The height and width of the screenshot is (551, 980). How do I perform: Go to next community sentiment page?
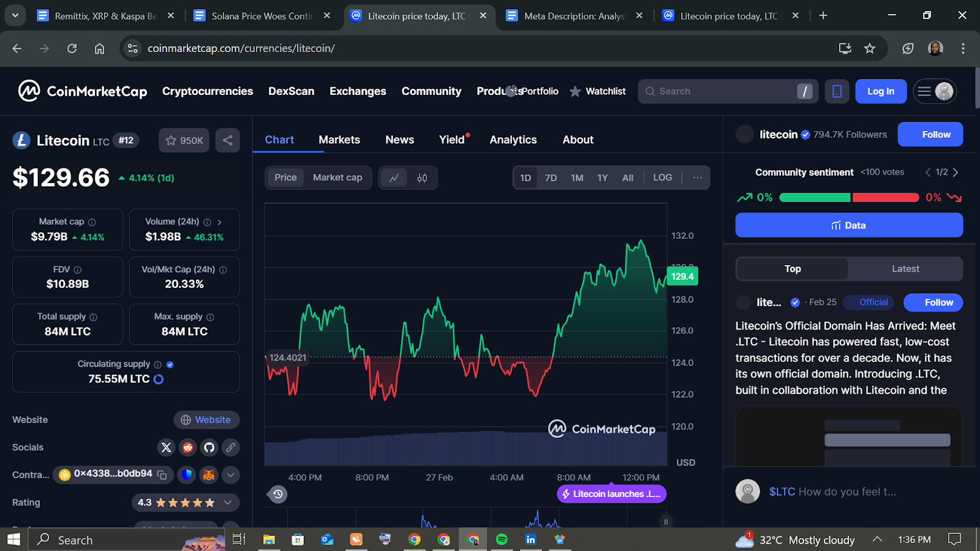click(x=956, y=173)
